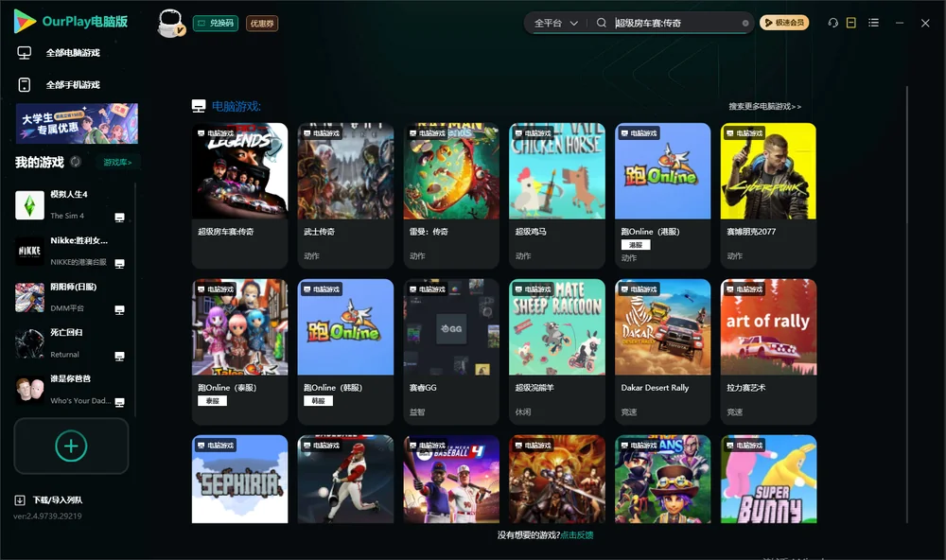The height and width of the screenshot is (560, 946).
Task: Expand the 游戏库 game library link
Action: [117, 163]
